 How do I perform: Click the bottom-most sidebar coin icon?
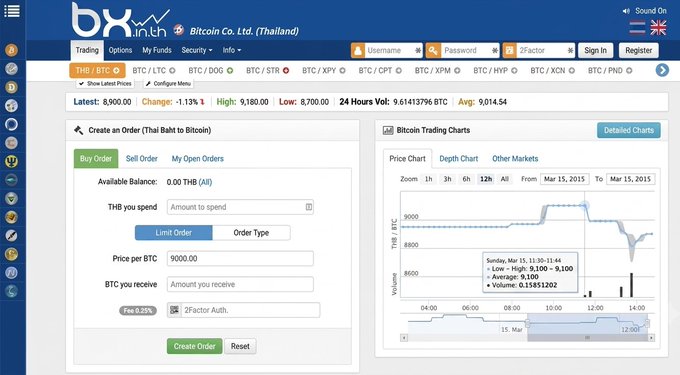(x=11, y=291)
